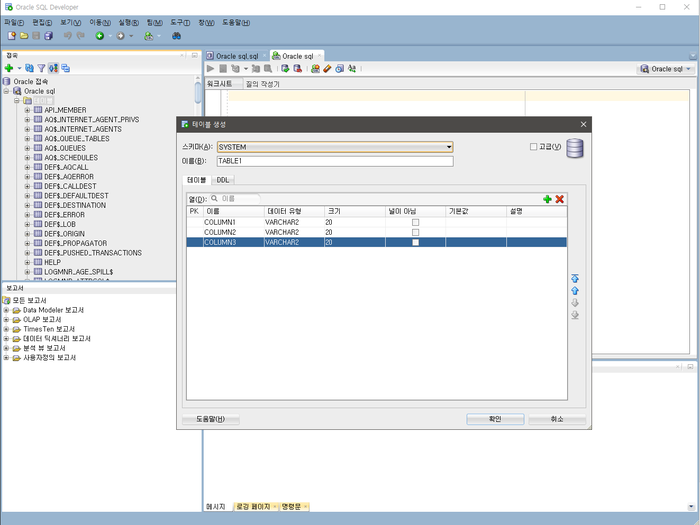Open the SQL Worksheet icon in the main toolbar
700x525 pixels.
click(x=149, y=36)
